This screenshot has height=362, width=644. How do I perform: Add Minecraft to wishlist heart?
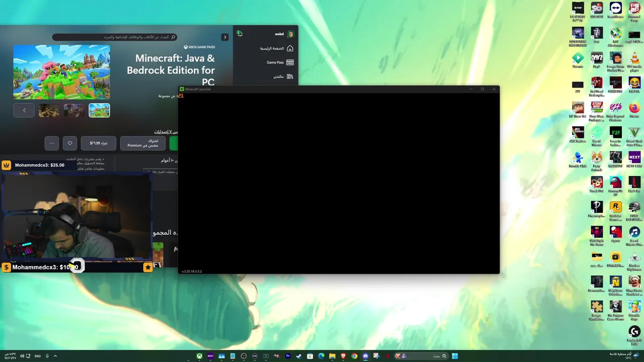point(70,143)
